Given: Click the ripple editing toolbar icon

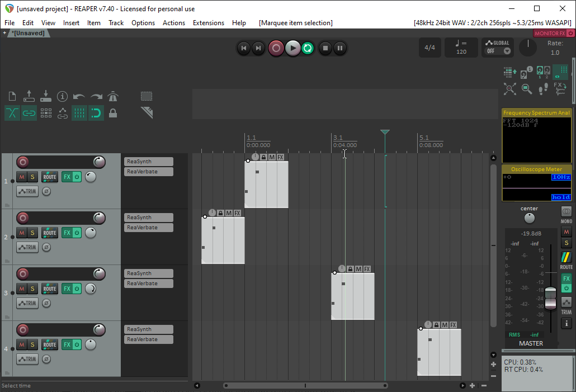Looking at the screenshot, I should [x=45, y=113].
